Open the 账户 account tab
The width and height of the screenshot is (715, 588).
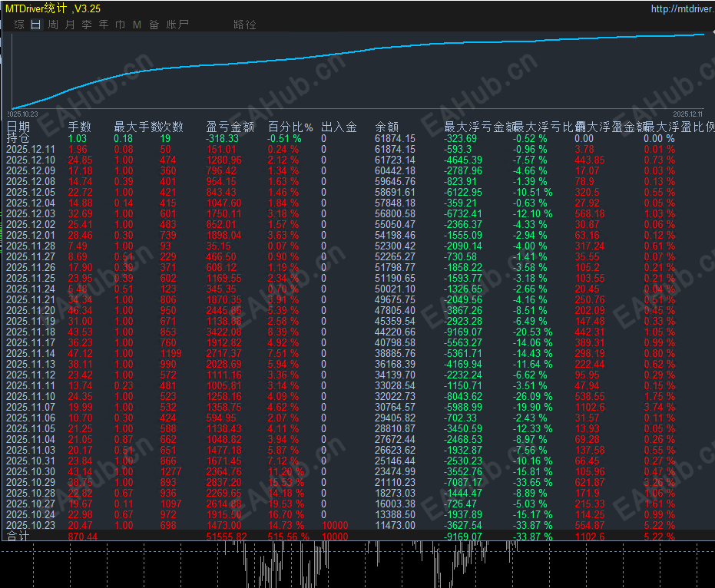coord(177,25)
